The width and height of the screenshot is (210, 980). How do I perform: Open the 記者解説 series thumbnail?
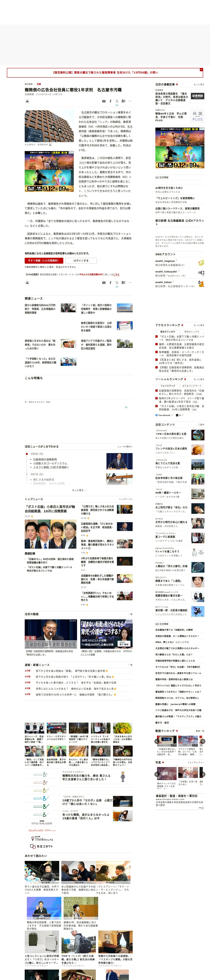[x=197, y=96]
